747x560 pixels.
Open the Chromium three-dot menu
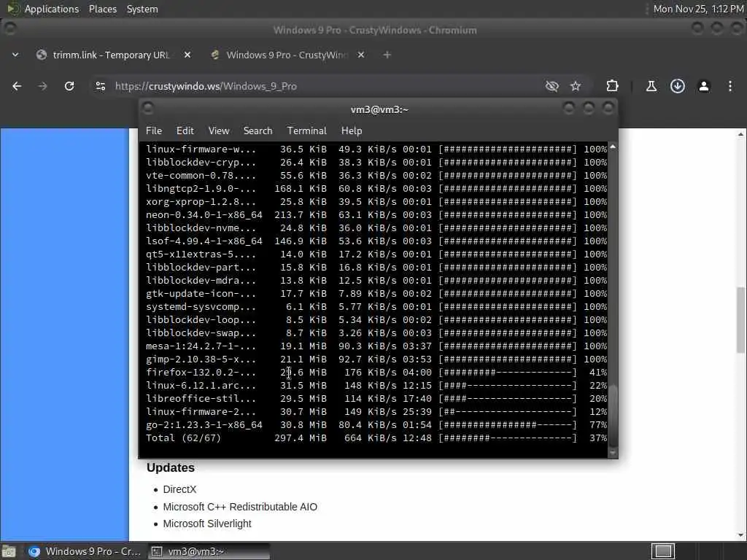point(729,86)
